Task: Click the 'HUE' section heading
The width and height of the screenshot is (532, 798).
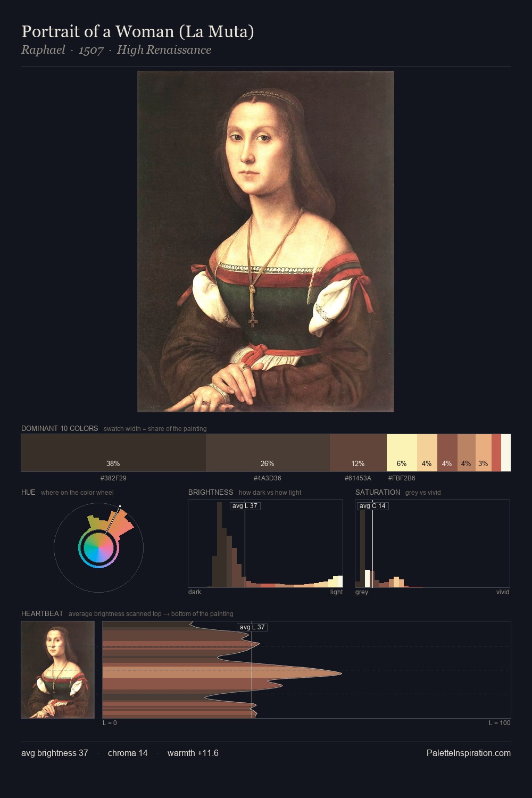Action: (x=28, y=492)
